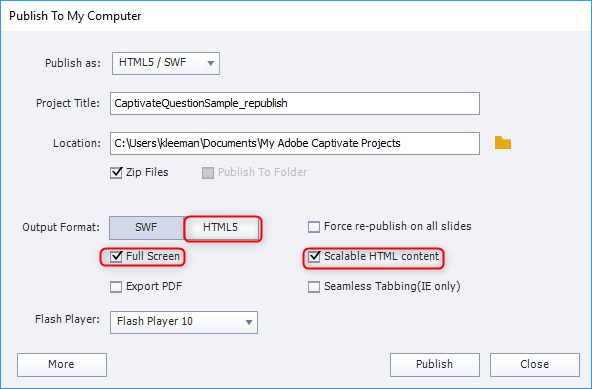Image resolution: width=592 pixels, height=389 pixels.
Task: Click the Publish To Folder checkbox
Action: (x=208, y=173)
